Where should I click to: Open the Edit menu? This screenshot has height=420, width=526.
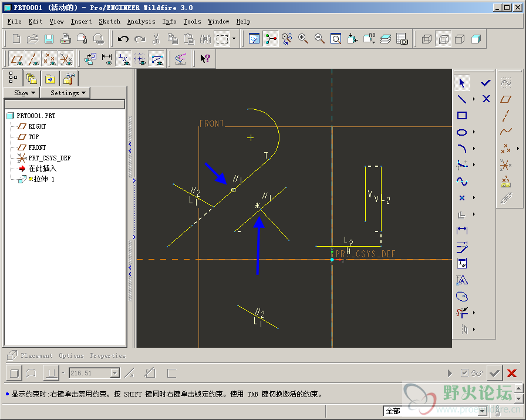(35, 22)
